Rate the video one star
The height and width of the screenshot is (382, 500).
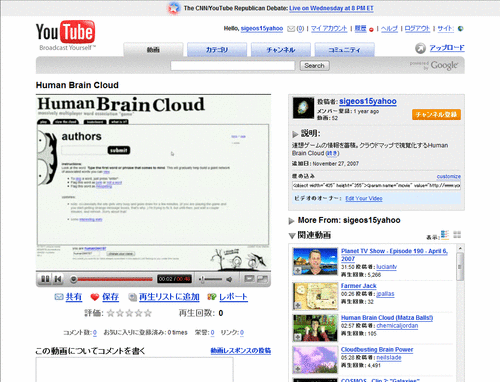coord(111,313)
